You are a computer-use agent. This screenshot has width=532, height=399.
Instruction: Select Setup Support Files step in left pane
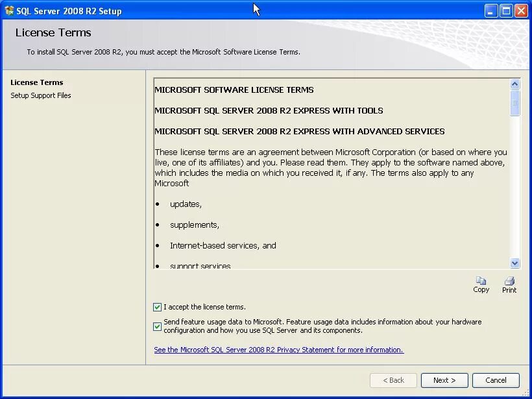[41, 95]
